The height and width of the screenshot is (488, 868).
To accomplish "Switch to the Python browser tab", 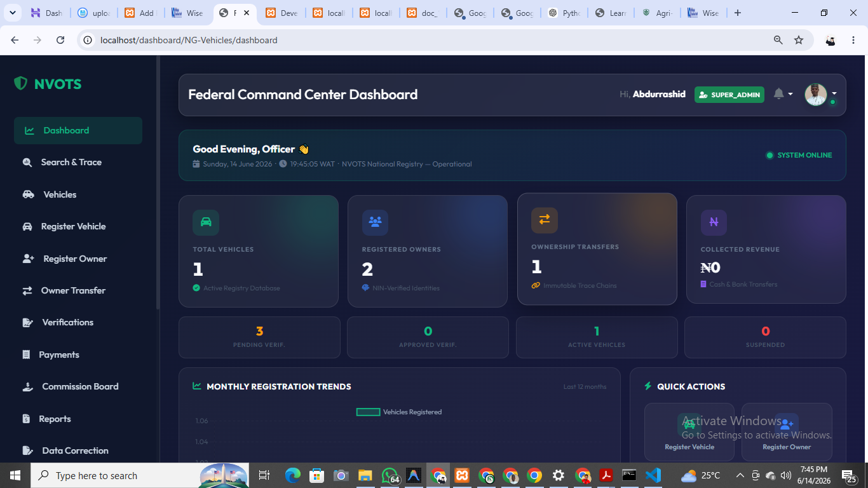I will click(564, 13).
